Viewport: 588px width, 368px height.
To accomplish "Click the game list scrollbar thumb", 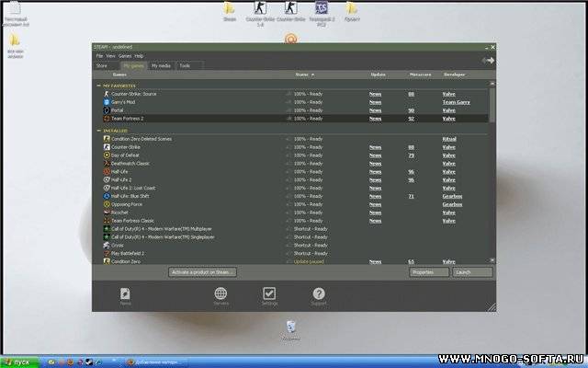I will [x=492, y=104].
